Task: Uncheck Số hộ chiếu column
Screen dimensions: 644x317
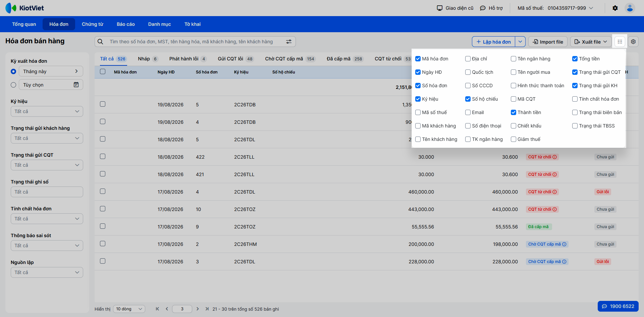Action: coord(468,99)
